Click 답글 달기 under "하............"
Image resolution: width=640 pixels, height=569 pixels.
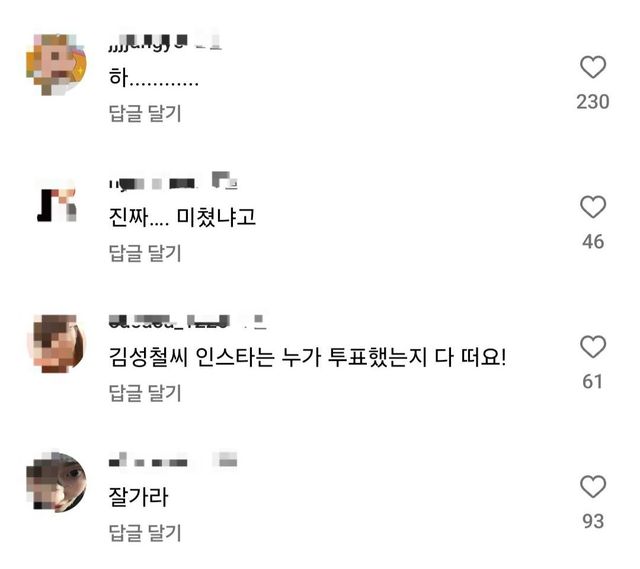145,114
